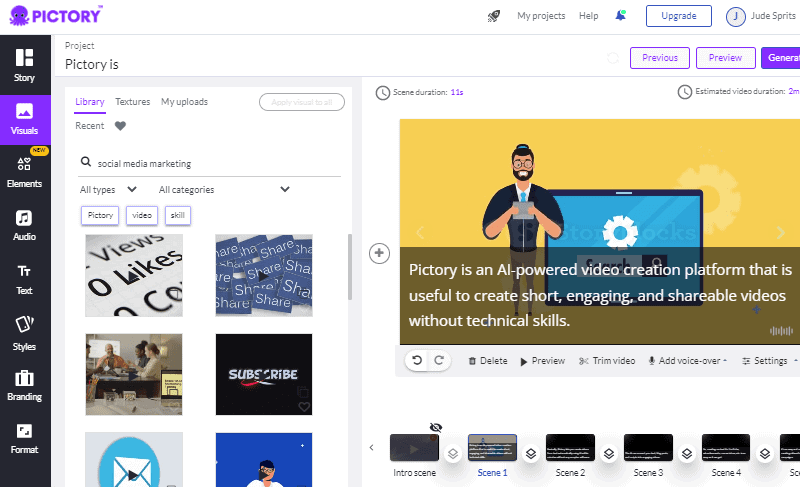Click the scene caption text overlay
Image resolution: width=800 pixels, height=487 pixels.
point(600,295)
